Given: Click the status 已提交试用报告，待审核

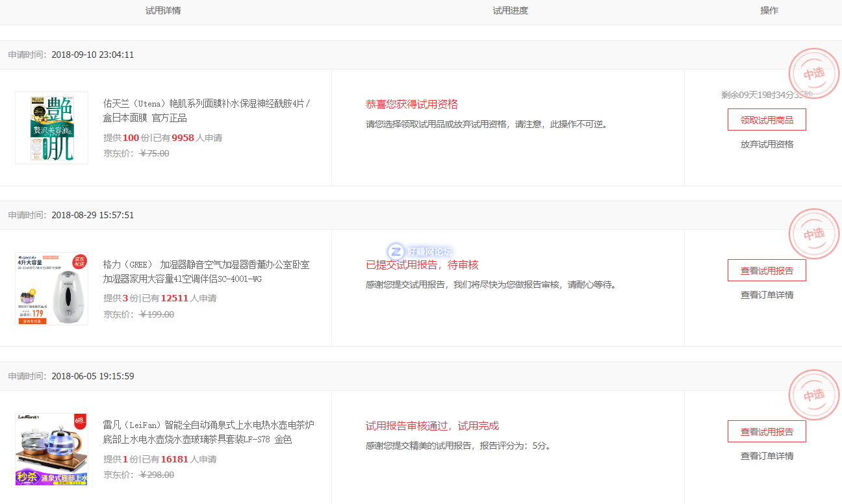Looking at the screenshot, I should tap(422, 265).
